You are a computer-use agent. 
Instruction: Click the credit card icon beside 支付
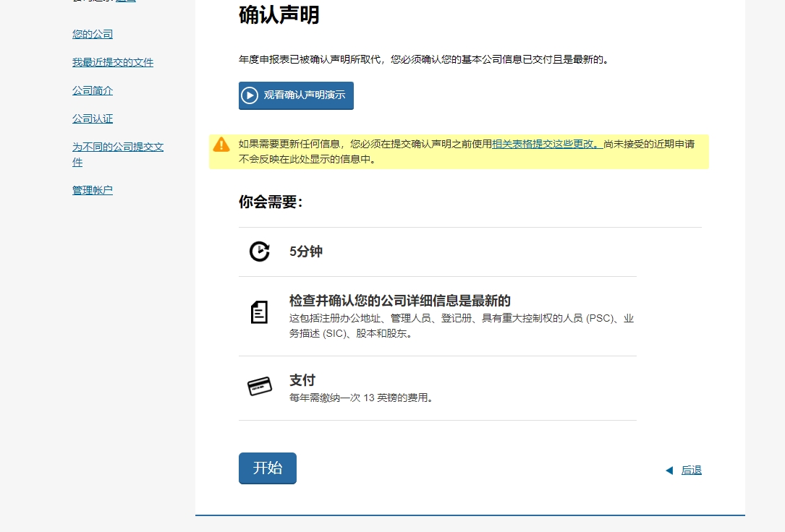pos(259,387)
